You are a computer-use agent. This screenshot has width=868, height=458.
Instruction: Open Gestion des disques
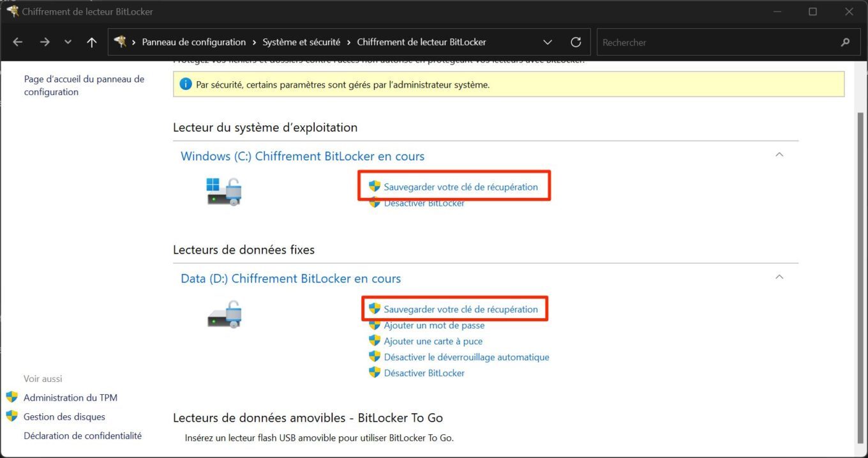64,416
